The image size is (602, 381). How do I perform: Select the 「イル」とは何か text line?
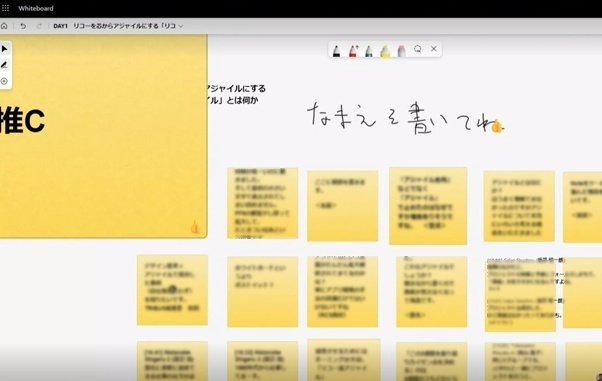pos(233,100)
